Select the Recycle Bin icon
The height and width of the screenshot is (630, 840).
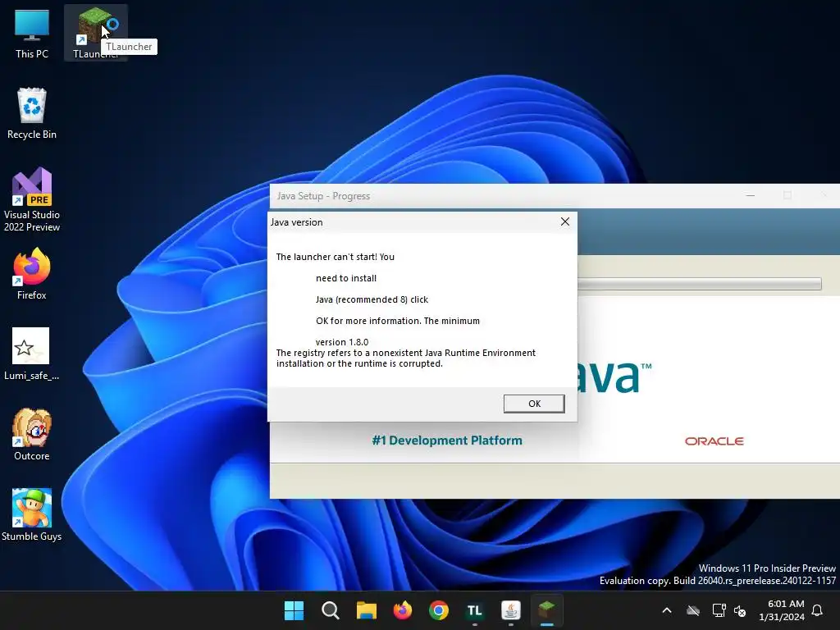32,113
